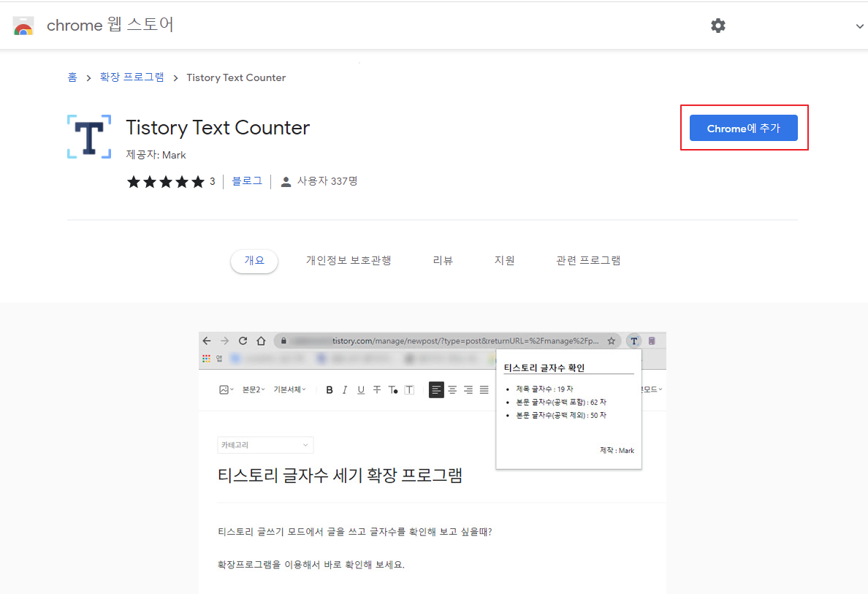Click the T extension icon in the browser toolbar
The image size is (868, 594).
click(633, 340)
